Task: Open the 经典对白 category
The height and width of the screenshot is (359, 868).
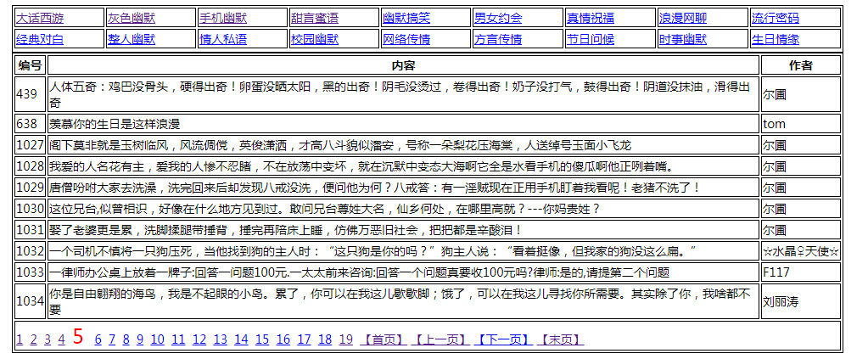Action: coord(39,38)
